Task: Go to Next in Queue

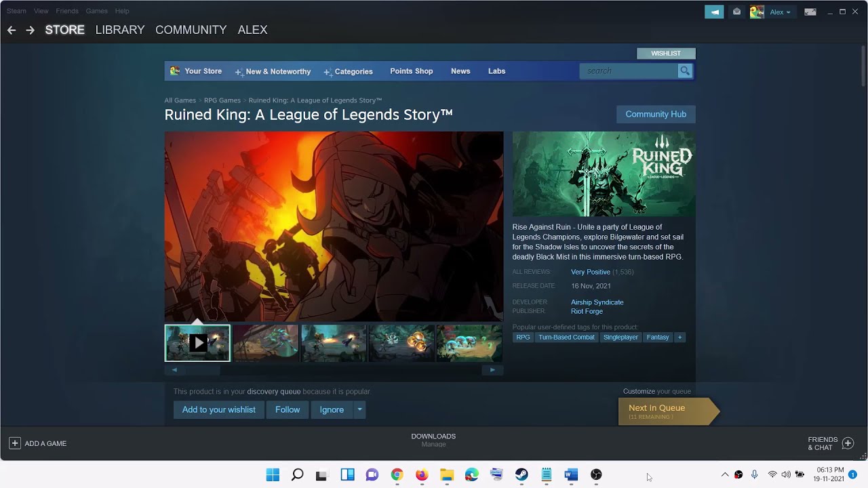Action: click(668, 411)
